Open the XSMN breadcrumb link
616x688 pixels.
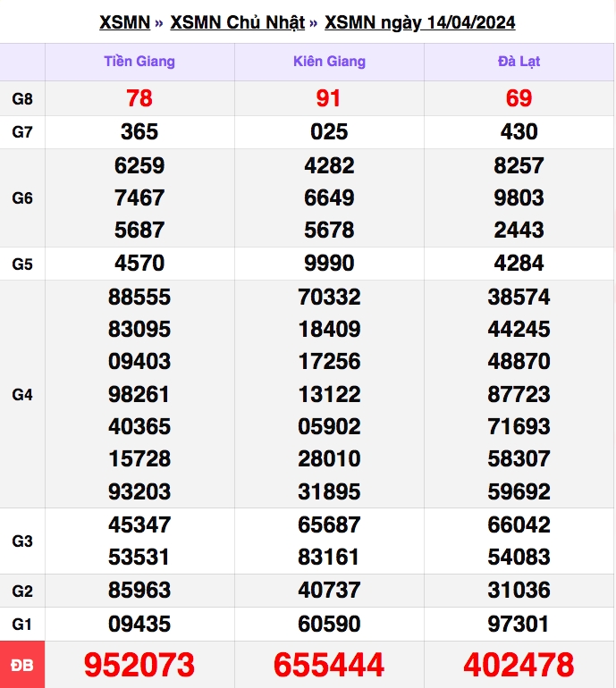[124, 22]
